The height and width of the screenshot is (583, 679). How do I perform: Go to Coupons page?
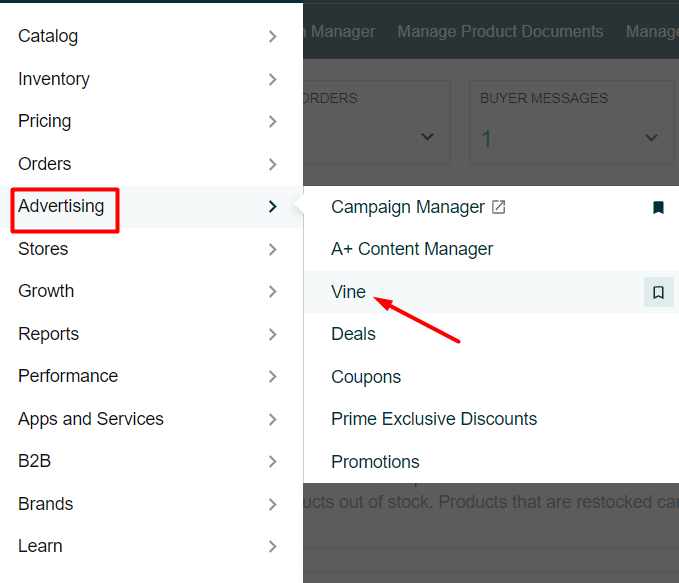[x=366, y=377]
